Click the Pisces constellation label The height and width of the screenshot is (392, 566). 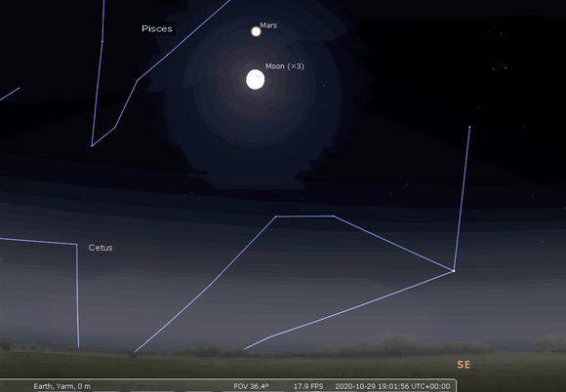point(157,29)
